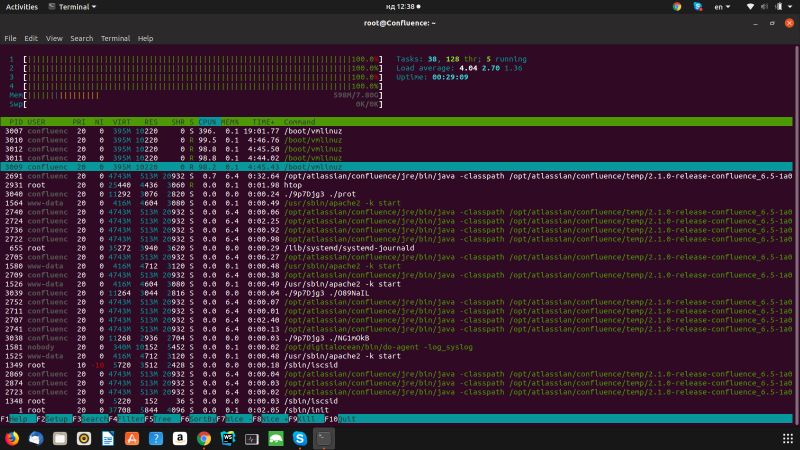
Task: Open the battery indicator in top bar
Action: click(779, 7)
